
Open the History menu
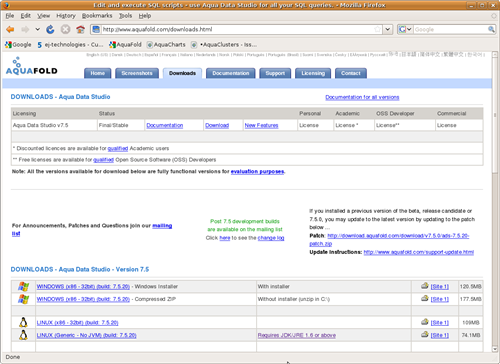[x=66, y=16]
